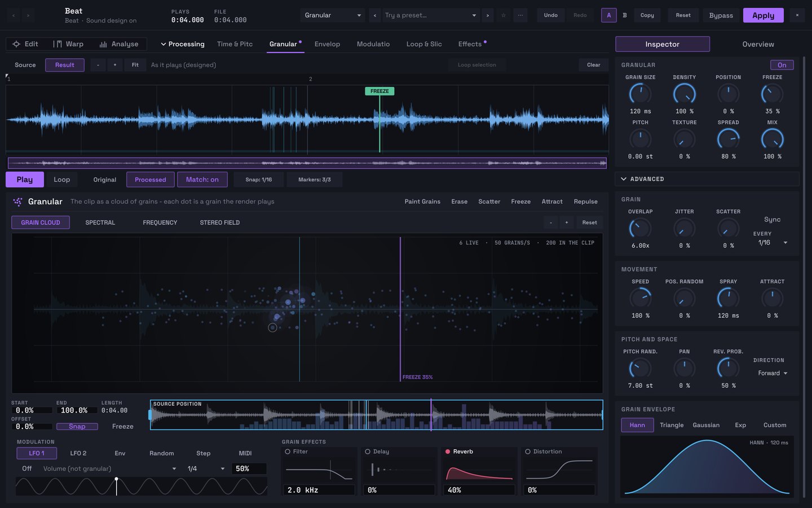This screenshot has height=508, width=812.
Task: Switch to the Stereo Field tab
Action: tap(220, 222)
